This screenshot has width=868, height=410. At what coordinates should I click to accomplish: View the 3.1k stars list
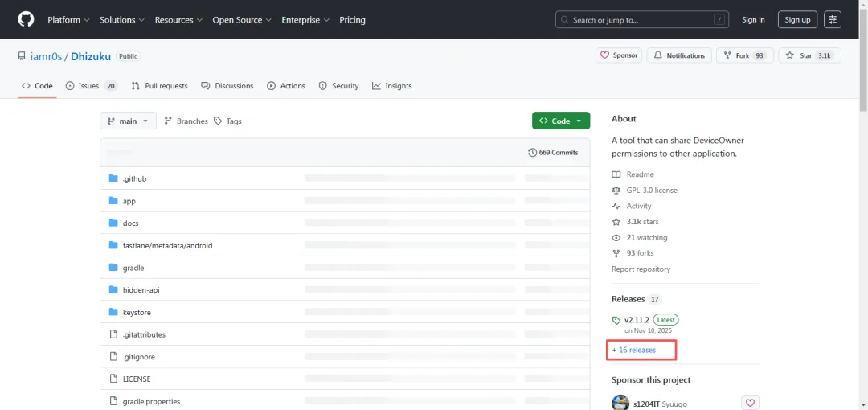[635, 222]
